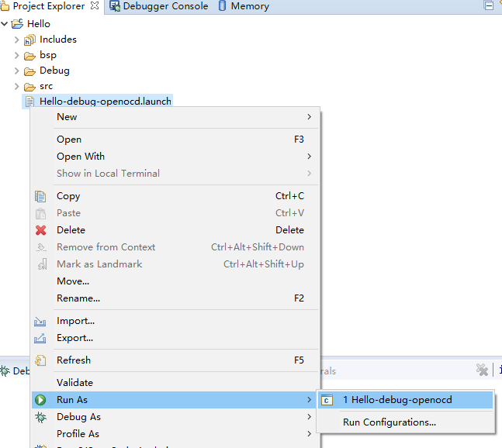Collapse the Hello project node
This screenshot has width=502, height=448.
pos(5,24)
